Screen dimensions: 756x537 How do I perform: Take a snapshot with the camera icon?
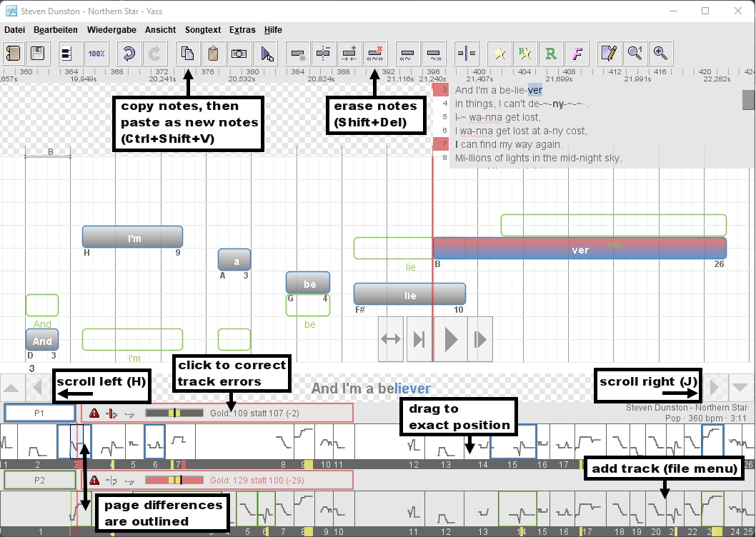point(239,54)
